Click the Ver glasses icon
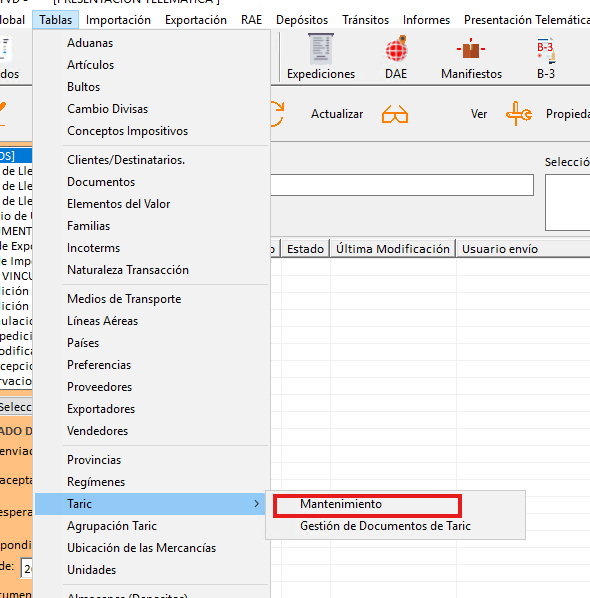This screenshot has height=598, width=590. (395, 114)
